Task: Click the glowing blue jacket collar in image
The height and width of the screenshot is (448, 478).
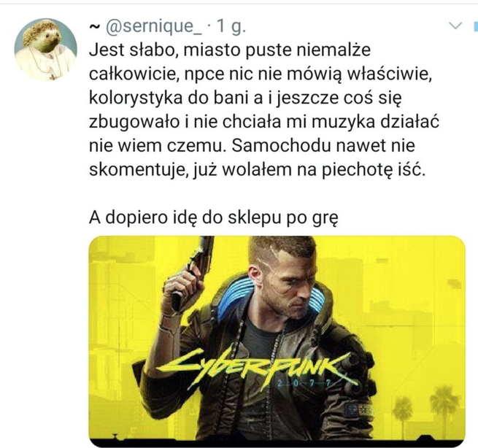Action: pyautogui.click(x=235, y=294)
